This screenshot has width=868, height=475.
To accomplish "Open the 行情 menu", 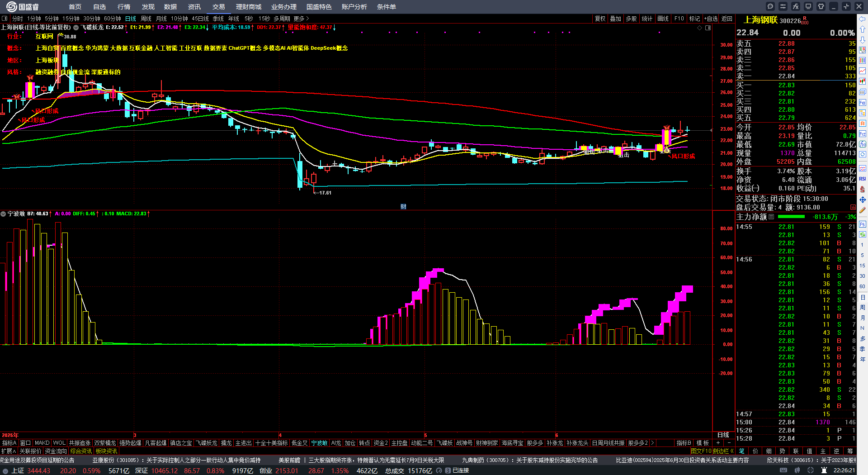I will pos(124,7).
